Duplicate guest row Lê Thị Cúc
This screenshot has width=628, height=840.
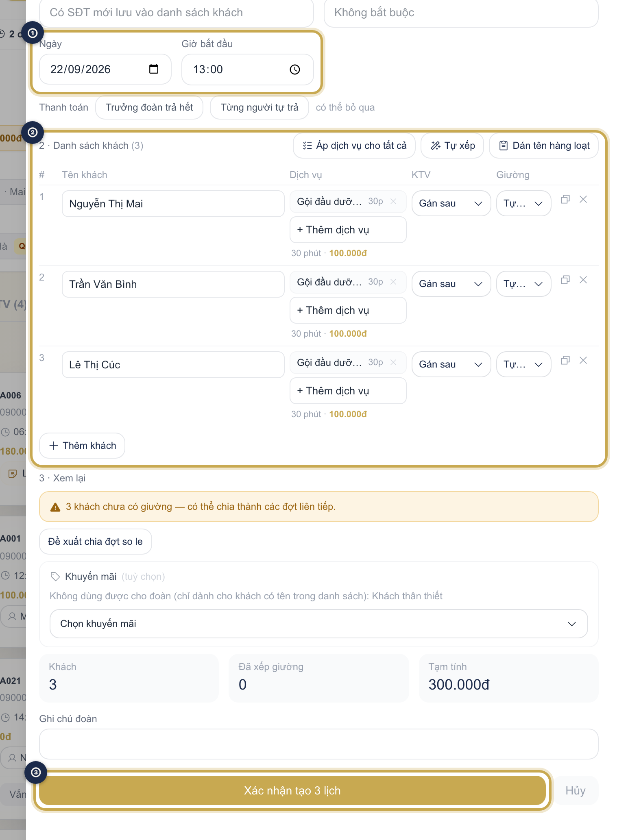click(x=565, y=360)
